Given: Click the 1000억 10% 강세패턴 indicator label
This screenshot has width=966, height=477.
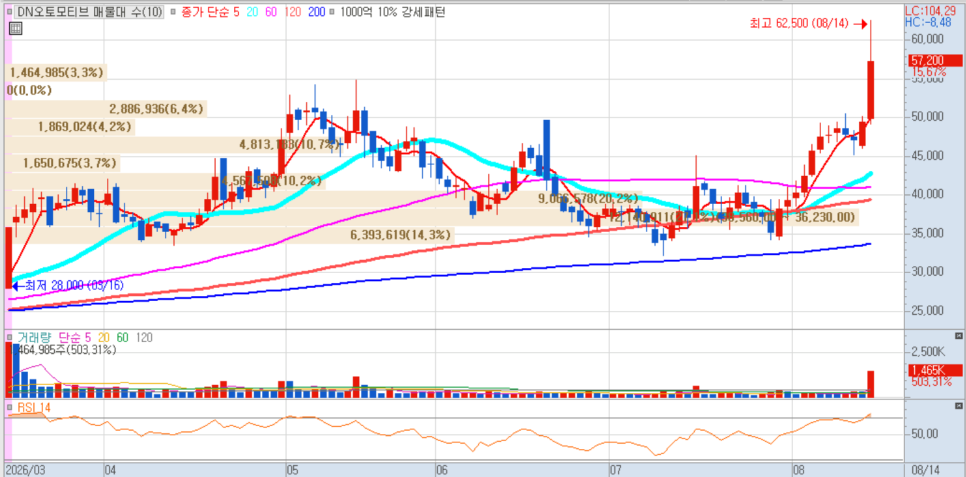Looking at the screenshot, I should click(392, 12).
